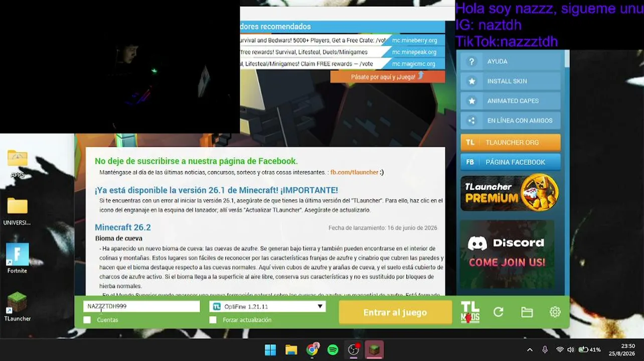This screenshot has height=361, width=644.
Task: Open the fb.com/tlauncher link
Action: coord(354,172)
